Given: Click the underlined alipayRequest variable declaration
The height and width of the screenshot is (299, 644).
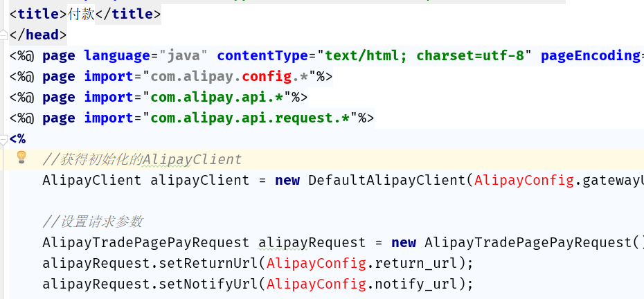Looking at the screenshot, I should (312, 242).
